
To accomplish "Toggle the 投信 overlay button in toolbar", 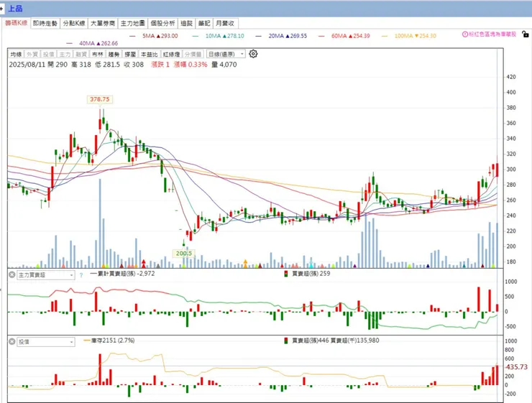I will (48, 54).
